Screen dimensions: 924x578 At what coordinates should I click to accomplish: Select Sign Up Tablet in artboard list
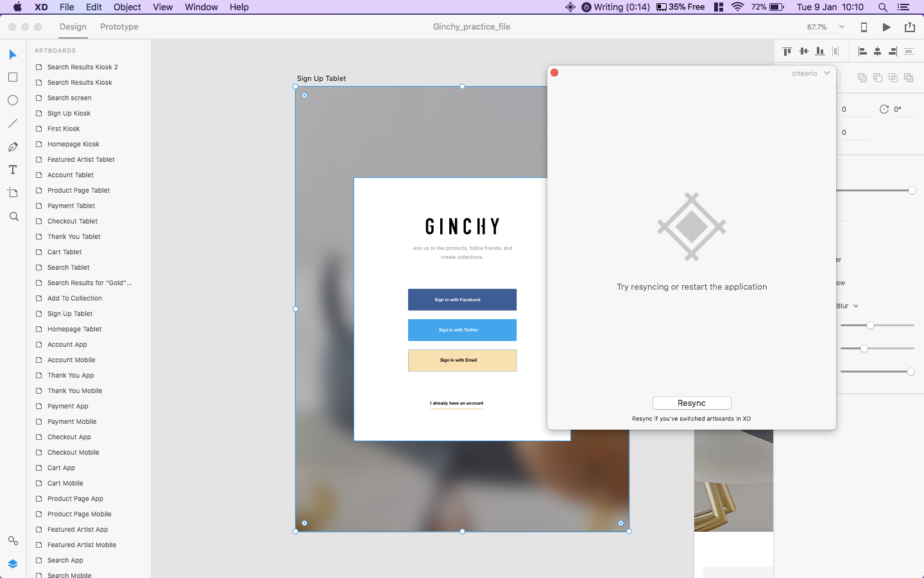(x=70, y=314)
